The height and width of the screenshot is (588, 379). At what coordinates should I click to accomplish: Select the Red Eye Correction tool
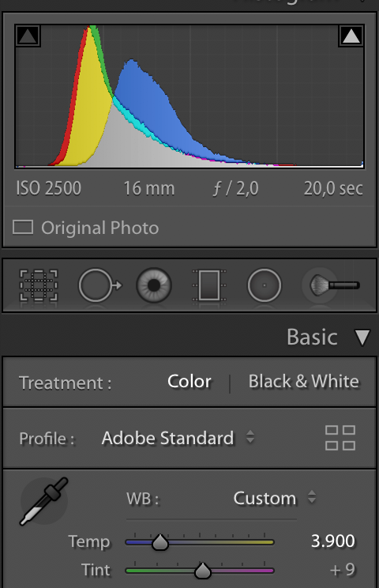click(153, 285)
